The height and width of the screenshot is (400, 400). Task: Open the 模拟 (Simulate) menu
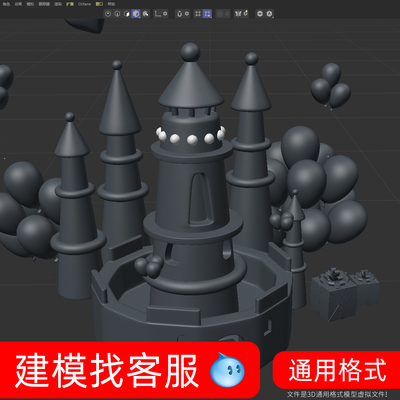click(x=30, y=4)
